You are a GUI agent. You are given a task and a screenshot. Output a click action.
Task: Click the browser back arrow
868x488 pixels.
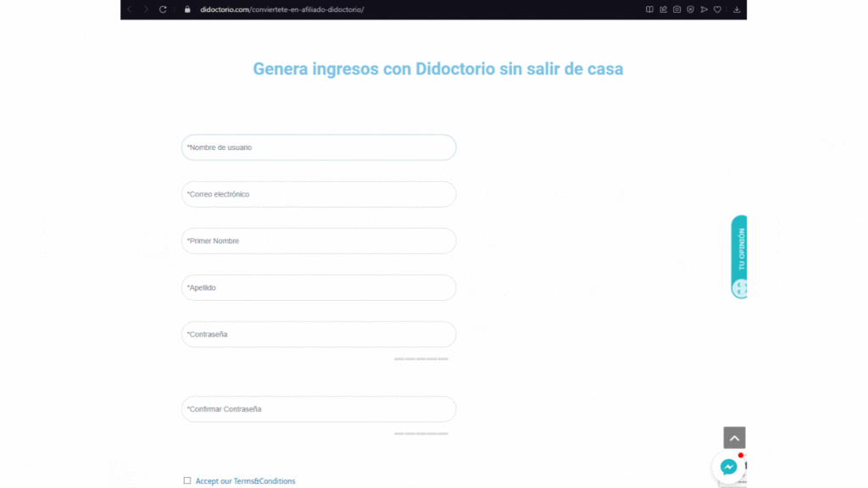click(129, 9)
